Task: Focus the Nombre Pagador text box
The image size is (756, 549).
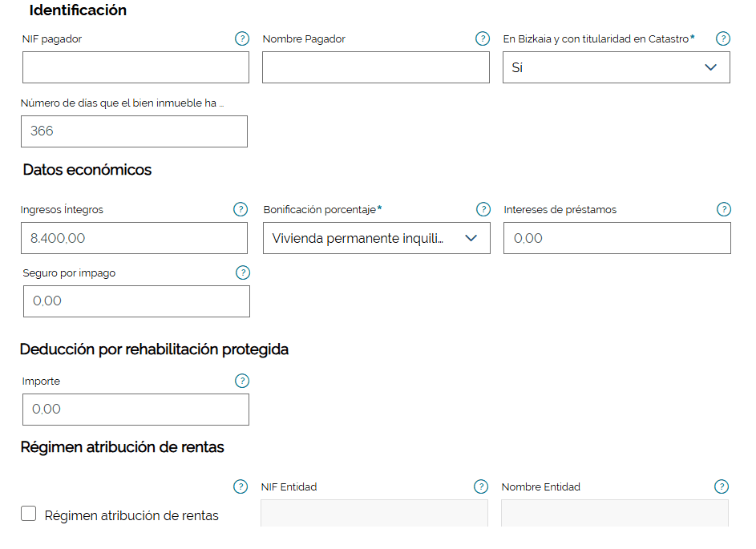Action: coord(375,68)
